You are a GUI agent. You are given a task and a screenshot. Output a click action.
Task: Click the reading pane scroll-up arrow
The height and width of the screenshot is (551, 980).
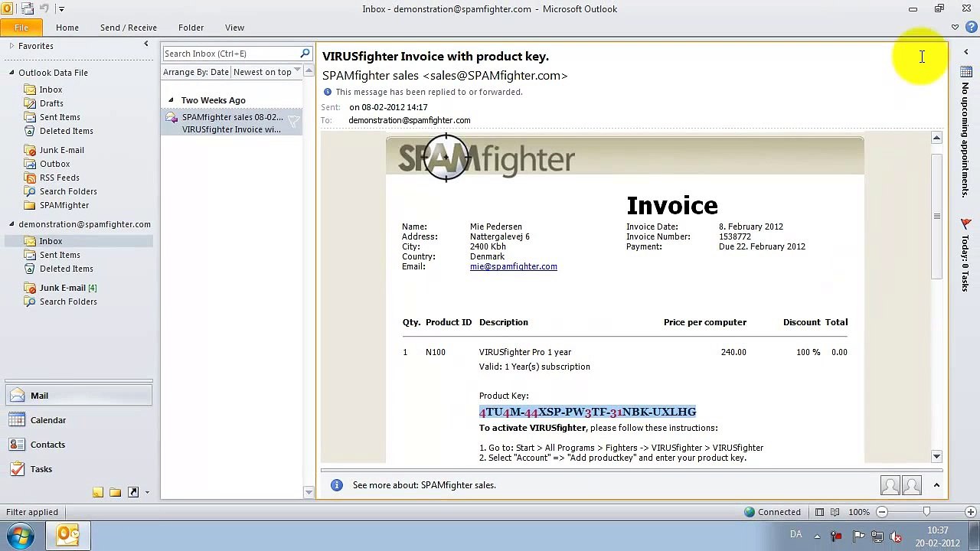point(936,138)
